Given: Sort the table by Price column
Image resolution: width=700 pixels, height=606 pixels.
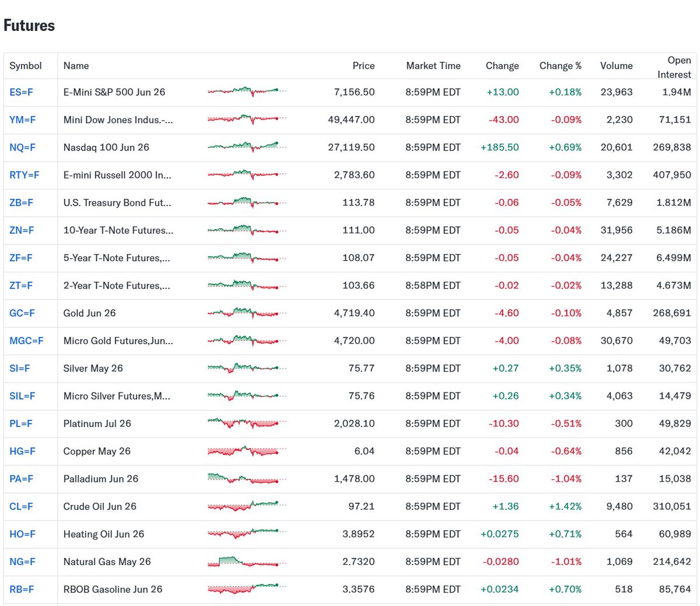Looking at the screenshot, I should point(363,65).
